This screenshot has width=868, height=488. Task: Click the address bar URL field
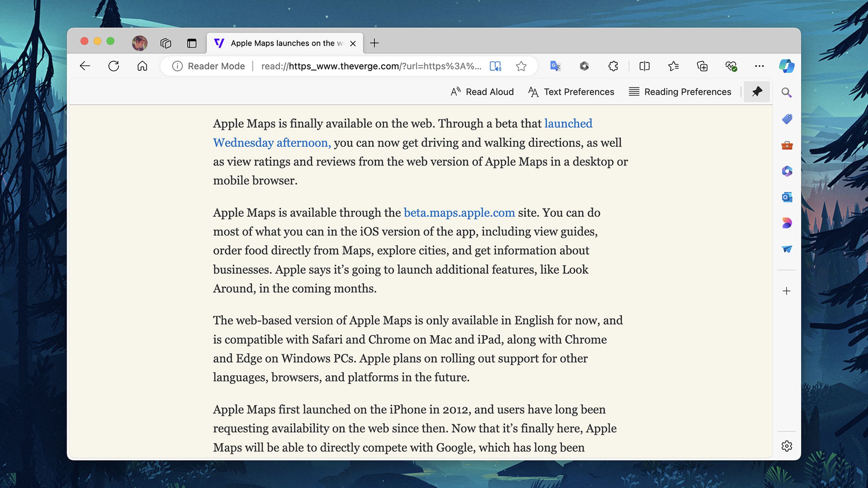point(371,66)
